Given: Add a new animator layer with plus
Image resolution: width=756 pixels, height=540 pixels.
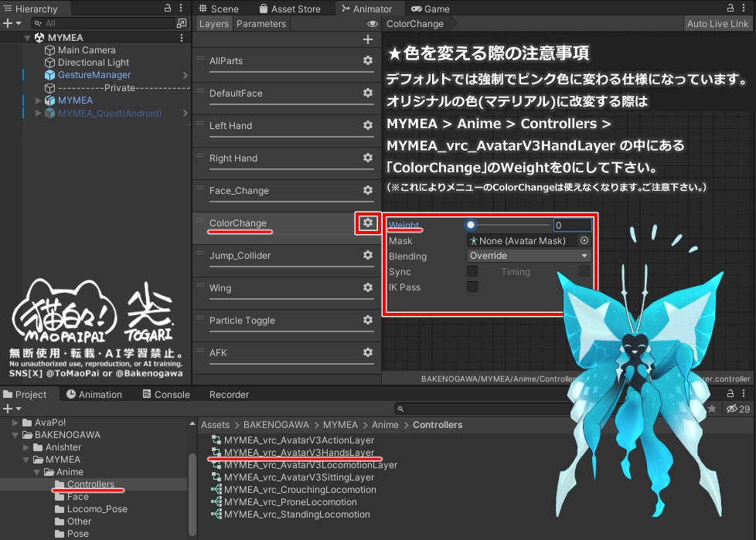Looking at the screenshot, I should pyautogui.click(x=368, y=39).
